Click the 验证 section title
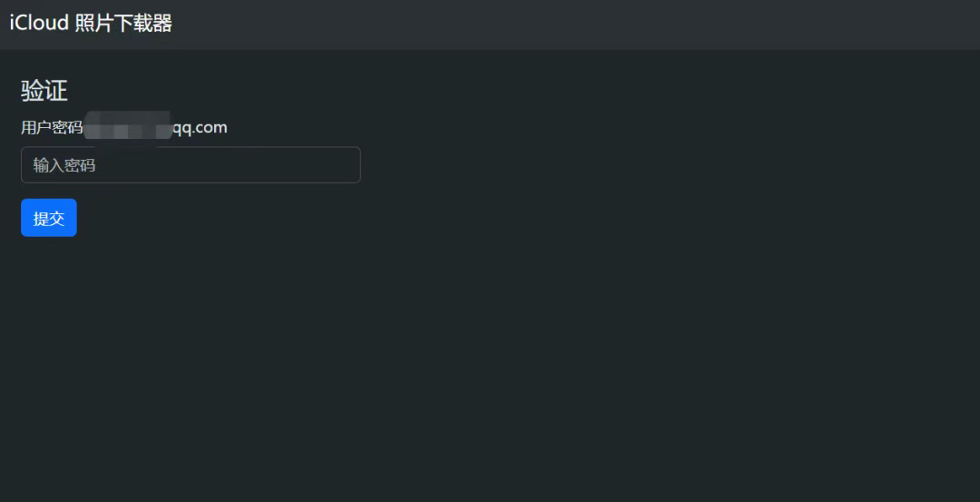The height and width of the screenshot is (502, 980). (44, 91)
